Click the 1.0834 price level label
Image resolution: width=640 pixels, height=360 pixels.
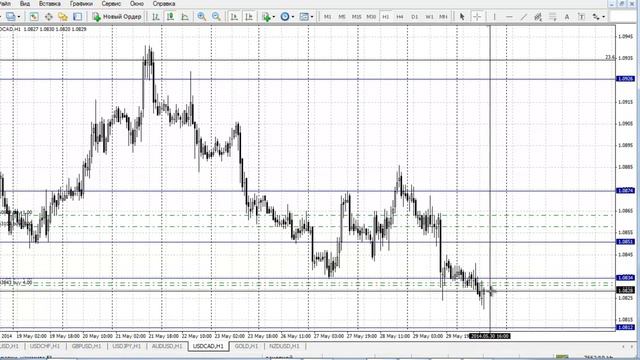626,278
